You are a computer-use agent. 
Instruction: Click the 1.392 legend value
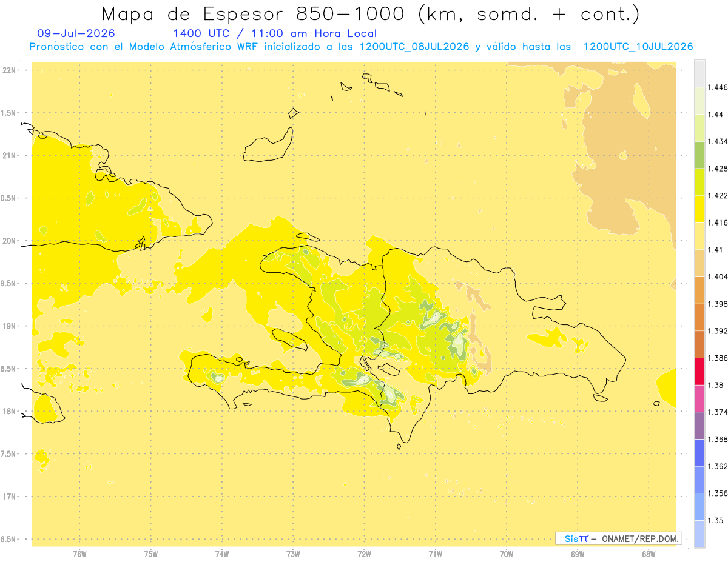tap(717, 331)
